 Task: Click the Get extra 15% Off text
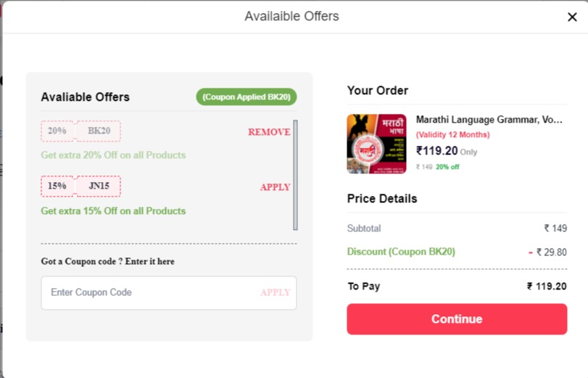pyautogui.click(x=113, y=211)
